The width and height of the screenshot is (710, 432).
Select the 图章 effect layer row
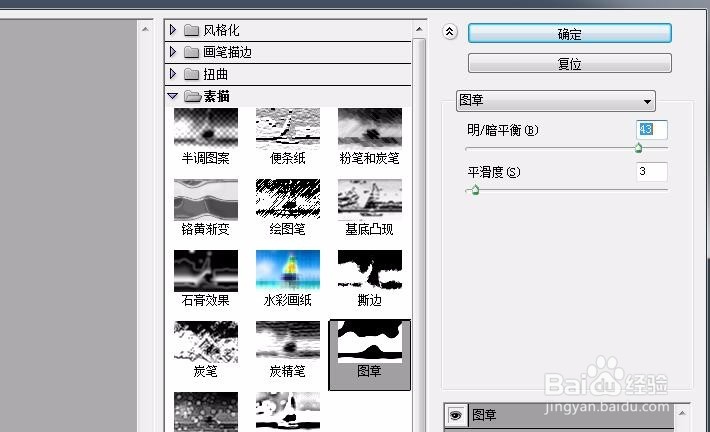click(559, 415)
